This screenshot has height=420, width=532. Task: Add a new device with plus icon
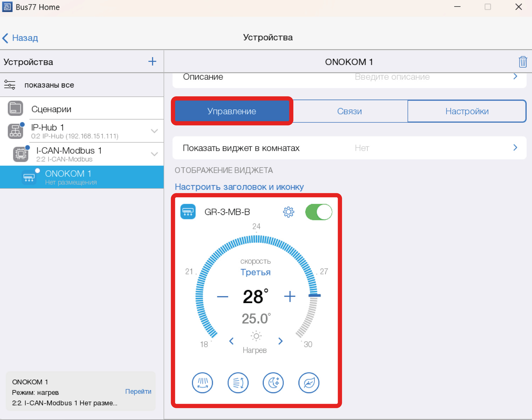[x=152, y=62]
